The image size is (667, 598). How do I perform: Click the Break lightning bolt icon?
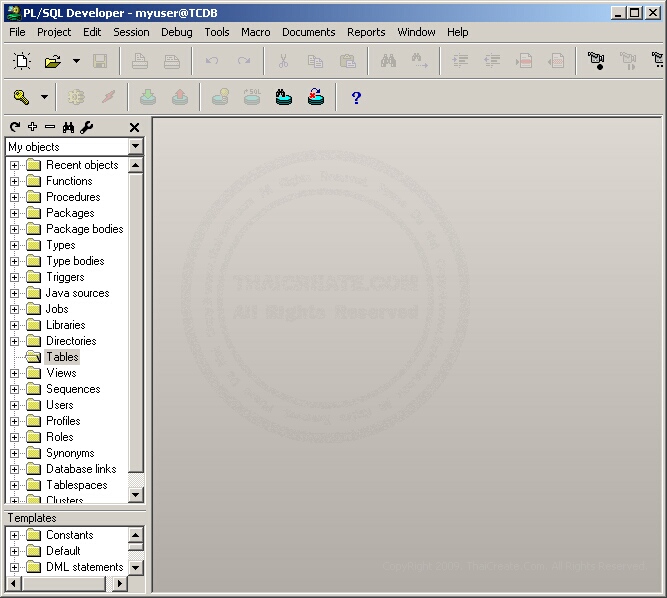pos(108,97)
